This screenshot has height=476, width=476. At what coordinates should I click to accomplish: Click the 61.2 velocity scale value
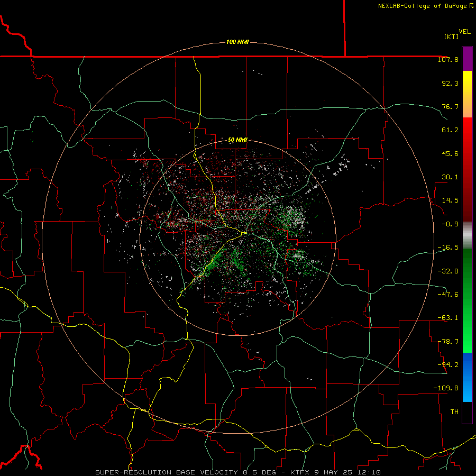450,130
